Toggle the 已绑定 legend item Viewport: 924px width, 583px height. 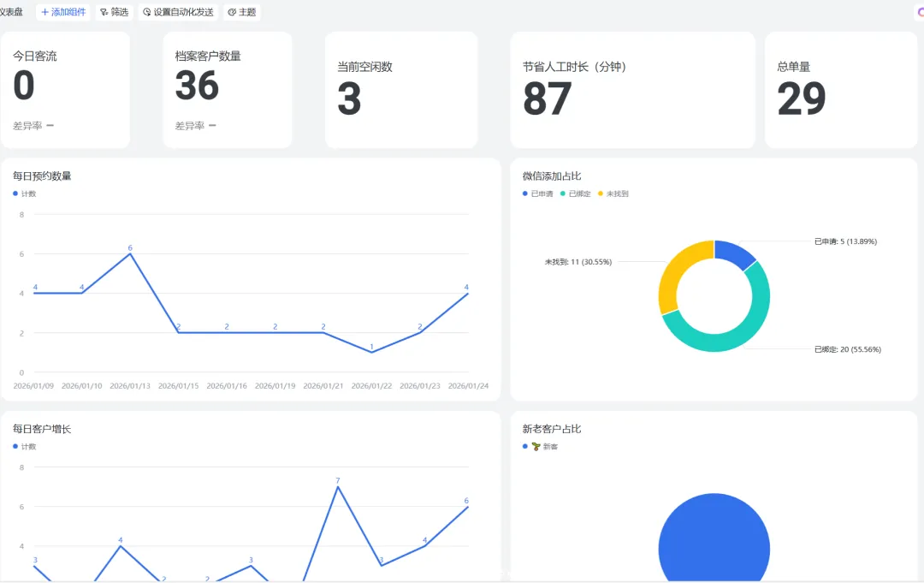click(x=575, y=193)
